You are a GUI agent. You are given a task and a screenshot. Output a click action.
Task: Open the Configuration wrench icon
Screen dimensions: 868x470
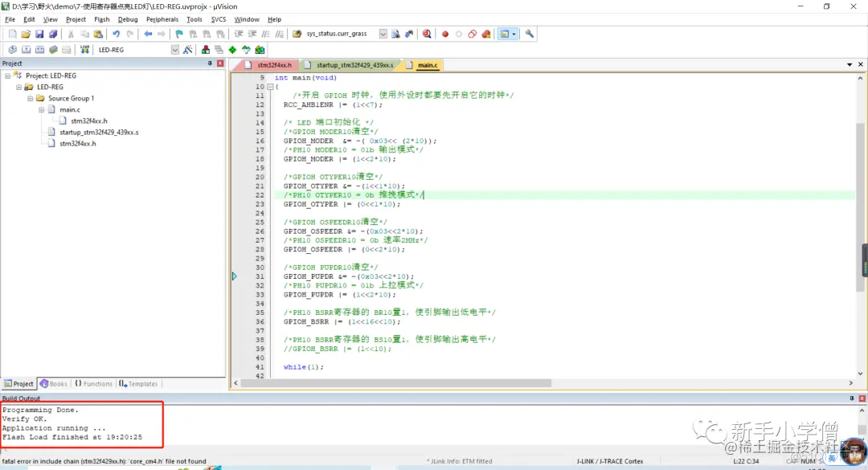tap(529, 34)
